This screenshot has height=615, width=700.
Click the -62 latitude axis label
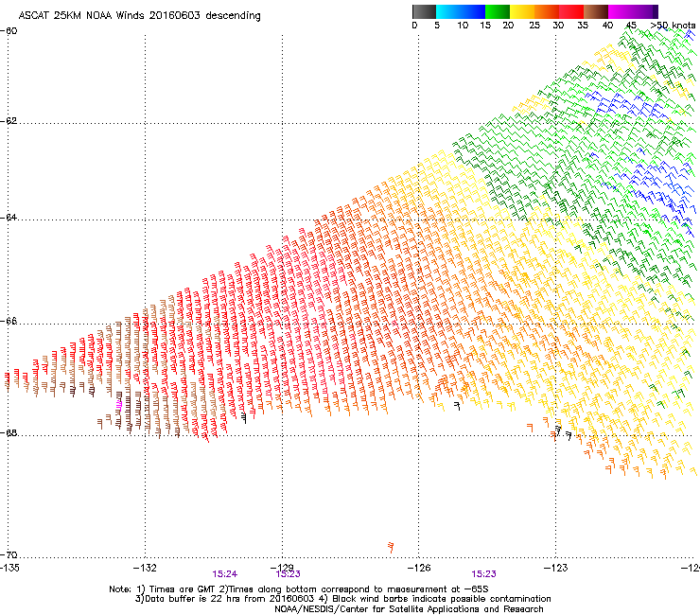click(9, 121)
